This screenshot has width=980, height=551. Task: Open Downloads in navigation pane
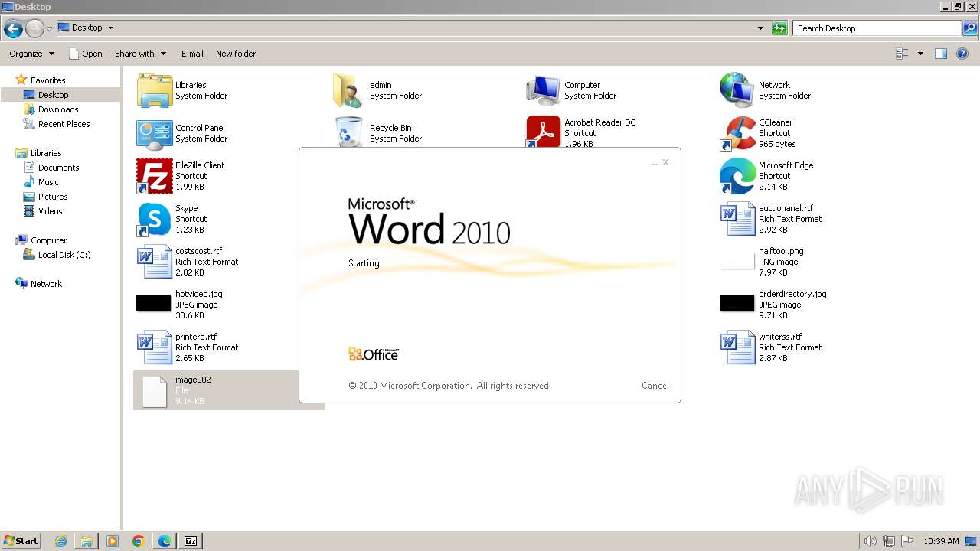coord(58,109)
